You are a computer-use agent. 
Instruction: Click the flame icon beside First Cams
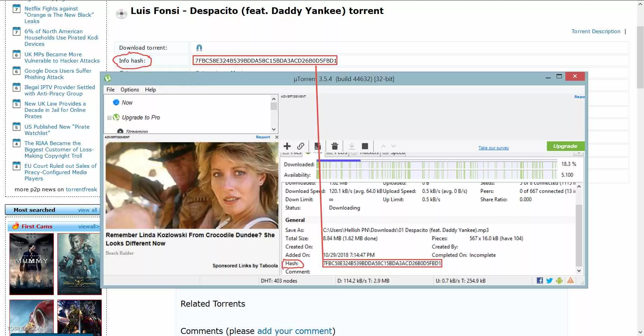tap(15, 226)
